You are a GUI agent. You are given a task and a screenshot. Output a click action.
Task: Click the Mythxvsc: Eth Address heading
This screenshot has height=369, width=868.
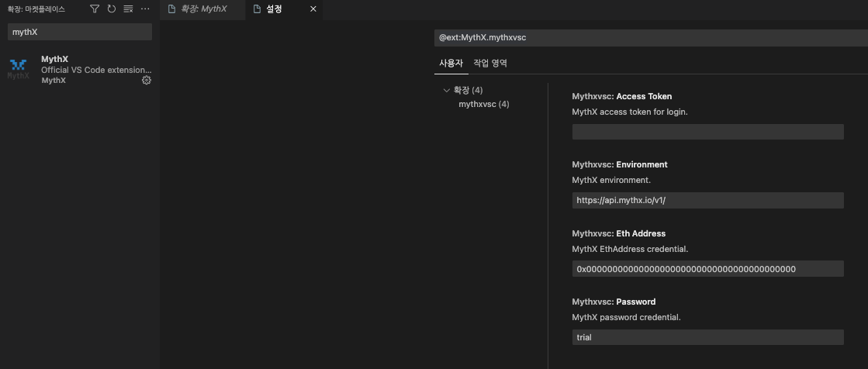[x=619, y=233]
